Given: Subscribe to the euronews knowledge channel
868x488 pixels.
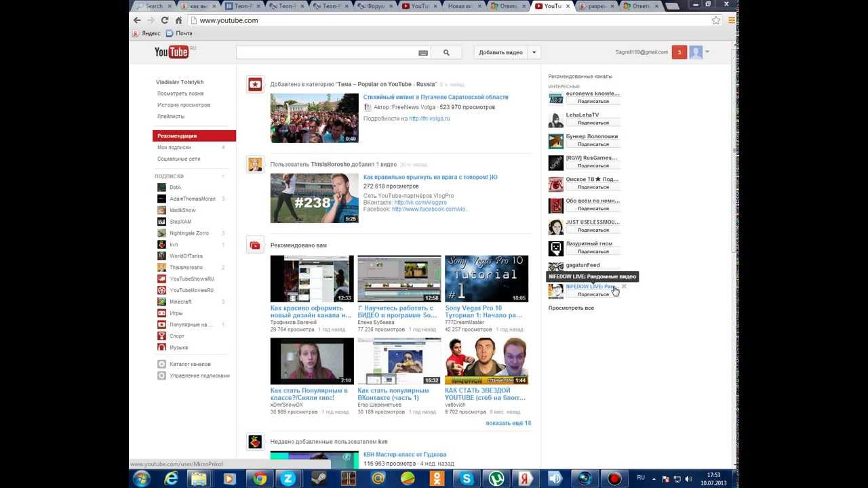Looking at the screenshot, I should click(x=593, y=101).
